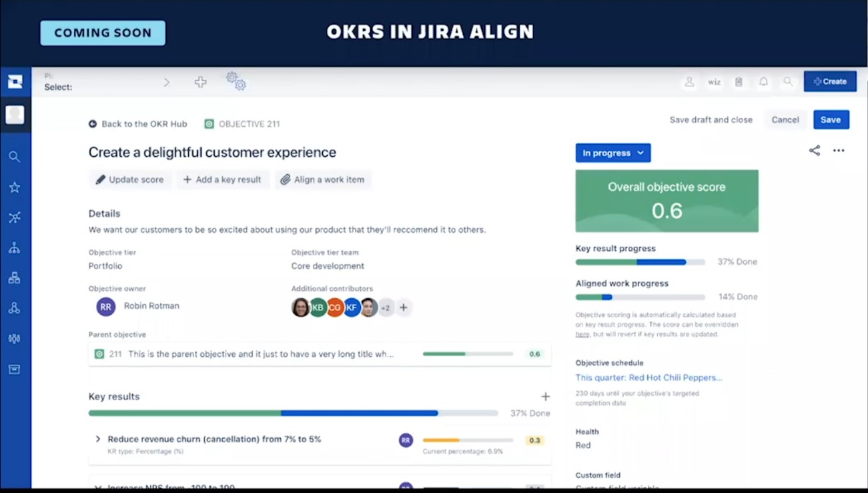Open the team nodes icon in sidebar
This screenshot has width=868, height=493.
(x=14, y=308)
